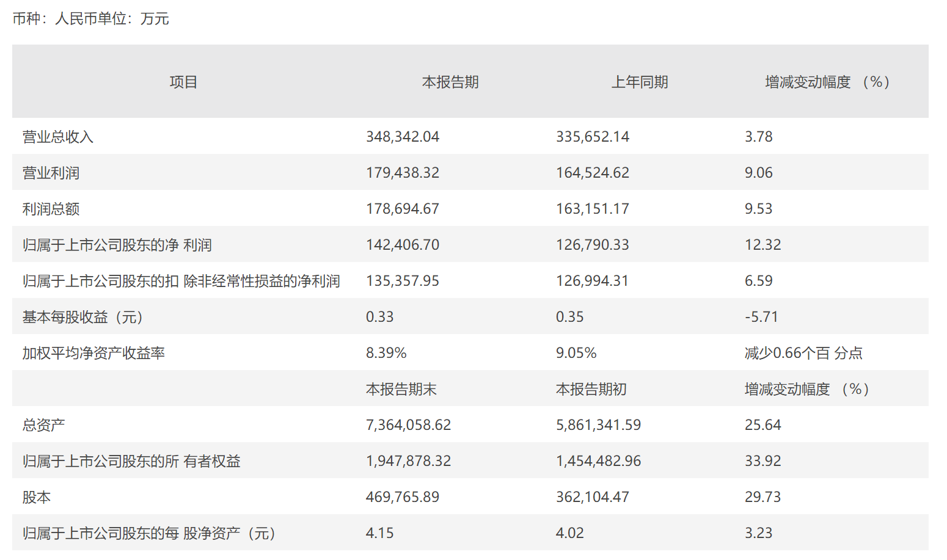Select 减少0.66个百 分点 cell

803,353
